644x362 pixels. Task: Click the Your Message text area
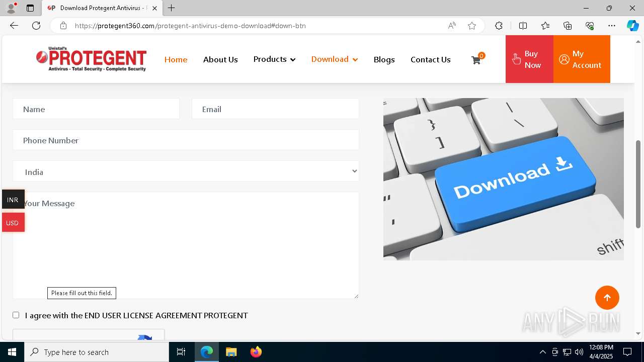(186, 245)
